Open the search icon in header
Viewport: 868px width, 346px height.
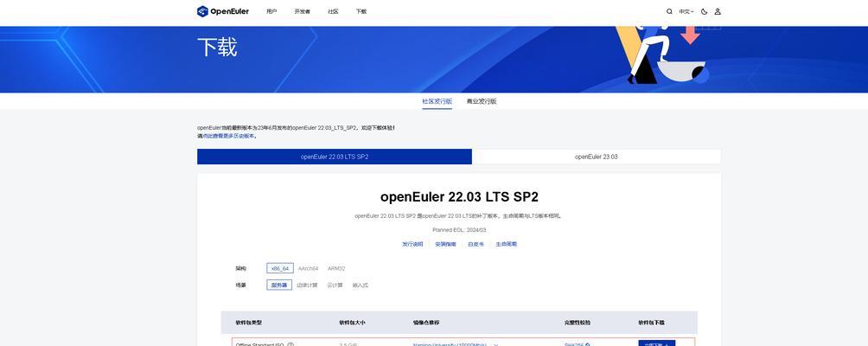(669, 11)
